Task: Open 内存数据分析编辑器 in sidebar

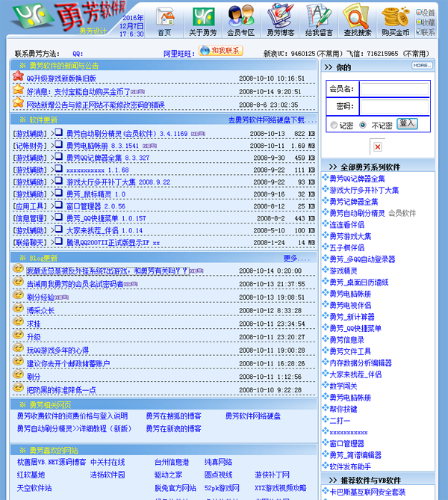Action: click(x=361, y=363)
